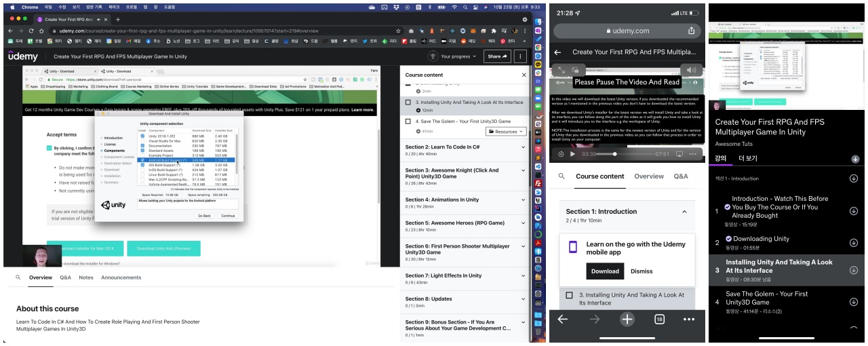Click the Udemy logo in the header
This screenshot has width=868, height=346.
[x=23, y=57]
